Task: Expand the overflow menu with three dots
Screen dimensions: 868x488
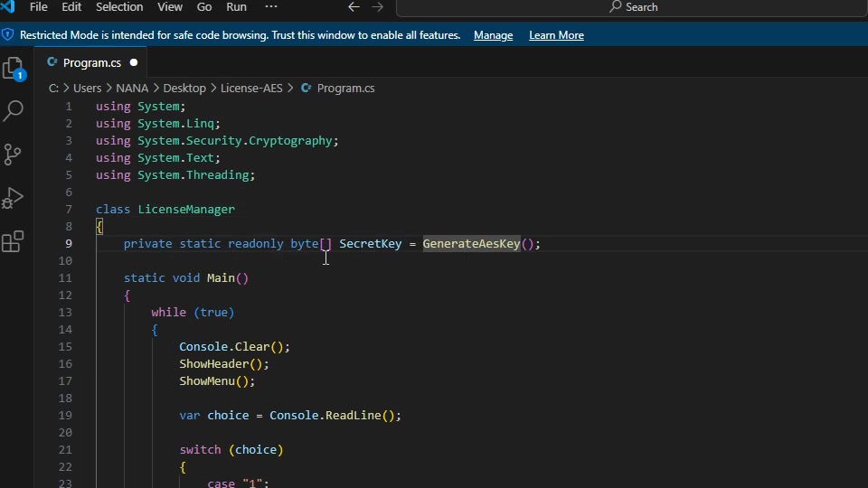Action: (271, 7)
